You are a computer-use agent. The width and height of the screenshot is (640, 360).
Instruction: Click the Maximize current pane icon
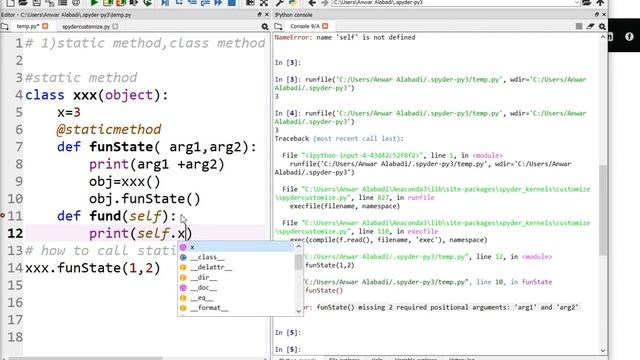(x=264, y=3)
